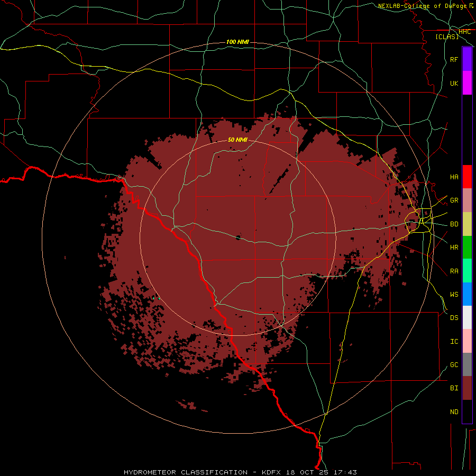Click the light pink IC legend swatch
Viewport: 476px width, 476px height.
pos(467,341)
